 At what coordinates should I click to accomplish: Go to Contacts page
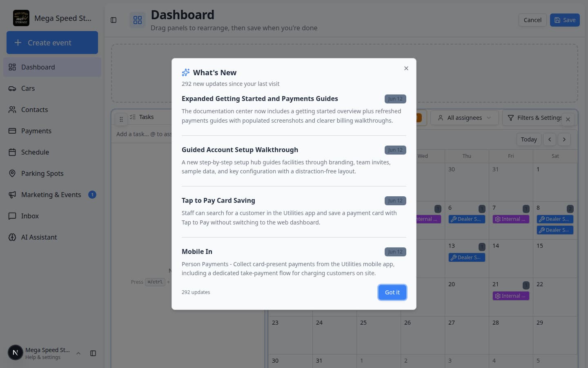point(52,110)
